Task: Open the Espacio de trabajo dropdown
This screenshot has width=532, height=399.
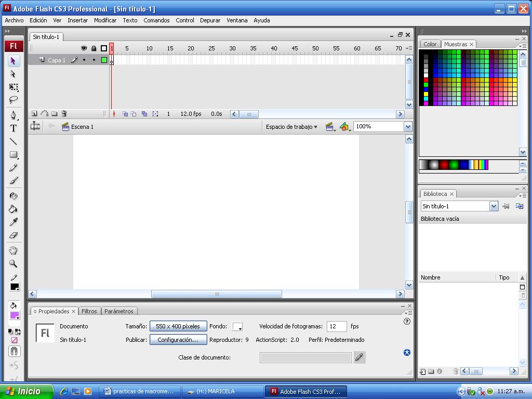Action: pos(291,126)
